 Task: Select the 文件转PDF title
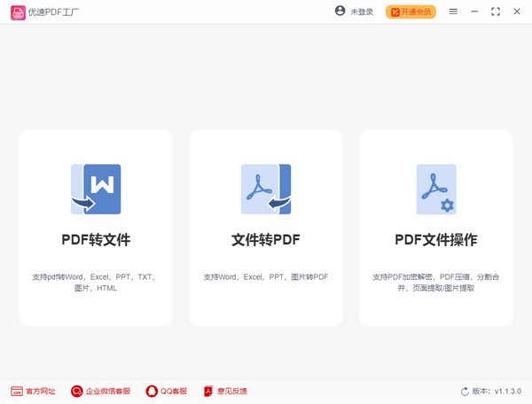click(x=266, y=239)
